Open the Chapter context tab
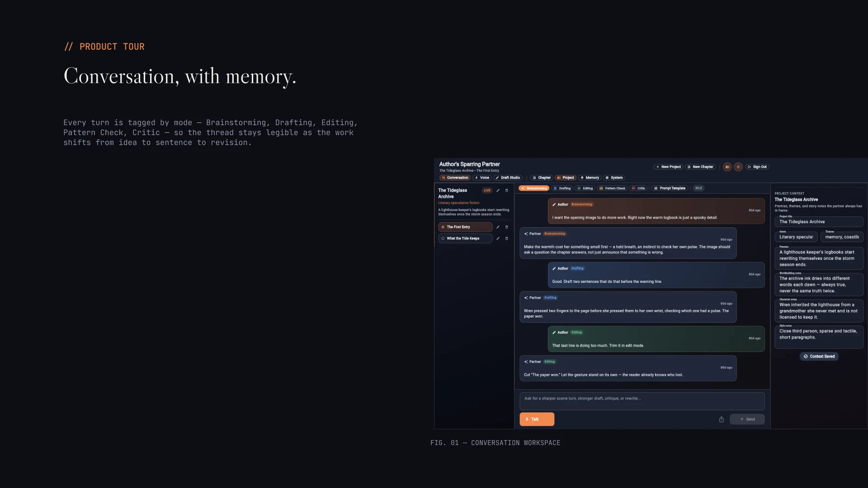The width and height of the screenshot is (868, 488). tap(542, 178)
